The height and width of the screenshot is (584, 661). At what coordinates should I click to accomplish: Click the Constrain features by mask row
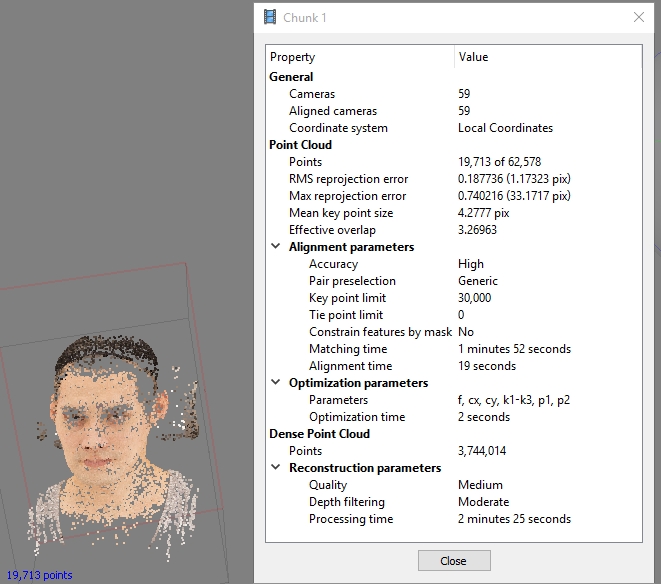[x=380, y=332]
